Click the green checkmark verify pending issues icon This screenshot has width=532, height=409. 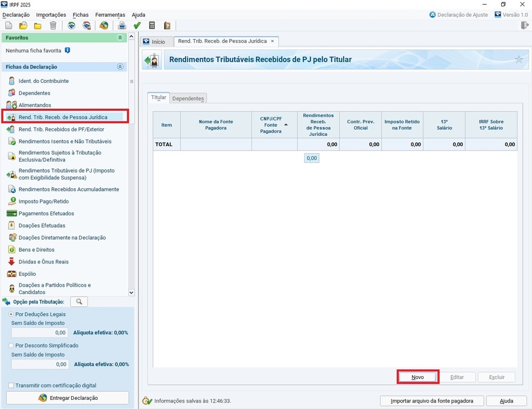coord(137,25)
